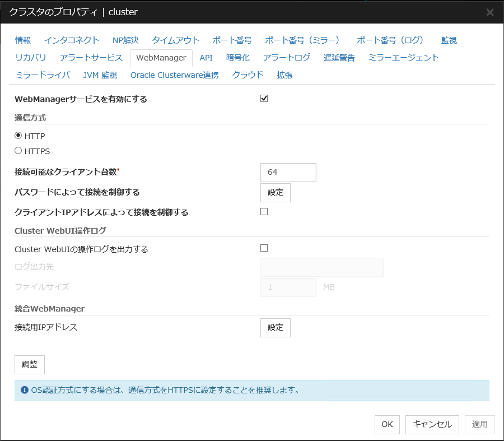Screen dimensions: 504x441
Task: Enable クライアントIPアドレスによって接続を制御する
Action: (x=263, y=212)
